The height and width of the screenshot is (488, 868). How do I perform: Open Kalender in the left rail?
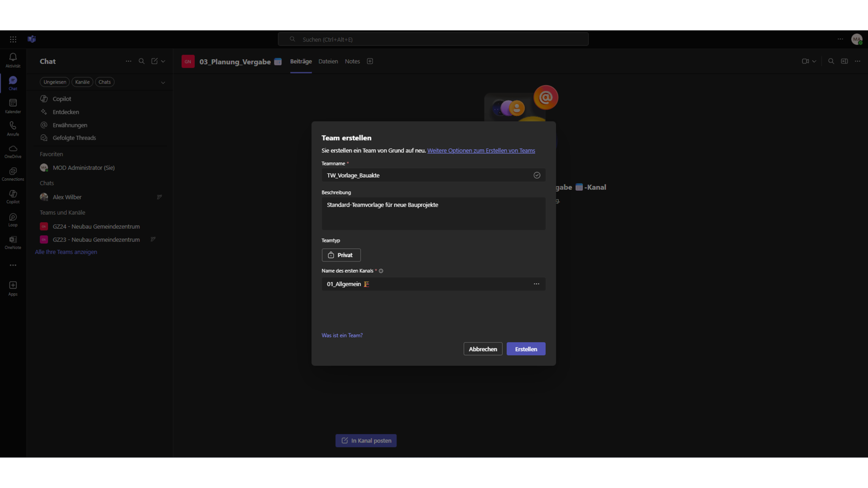click(x=13, y=105)
